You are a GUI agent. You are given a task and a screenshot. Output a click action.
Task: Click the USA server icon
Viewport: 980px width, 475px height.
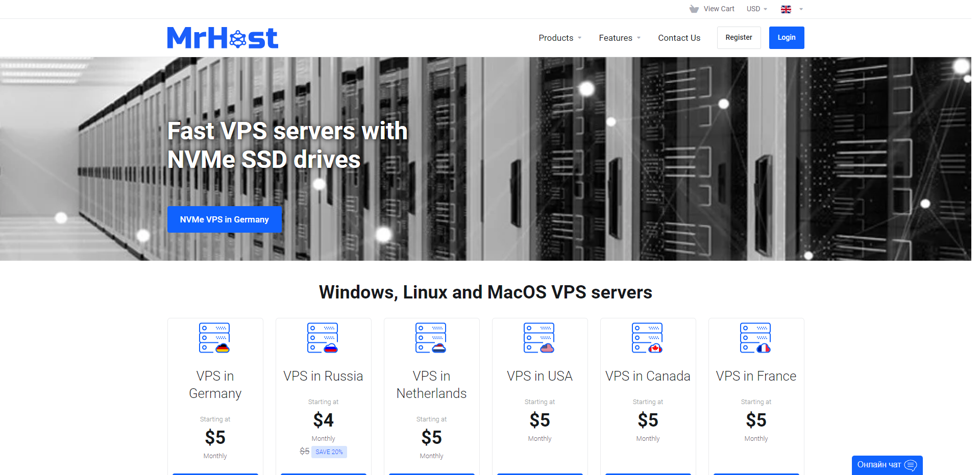coord(539,338)
